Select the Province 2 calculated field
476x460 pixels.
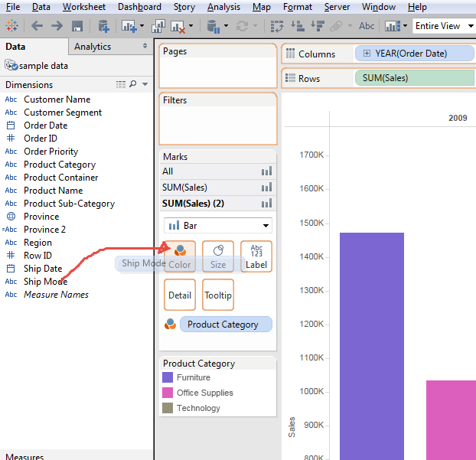(44, 230)
